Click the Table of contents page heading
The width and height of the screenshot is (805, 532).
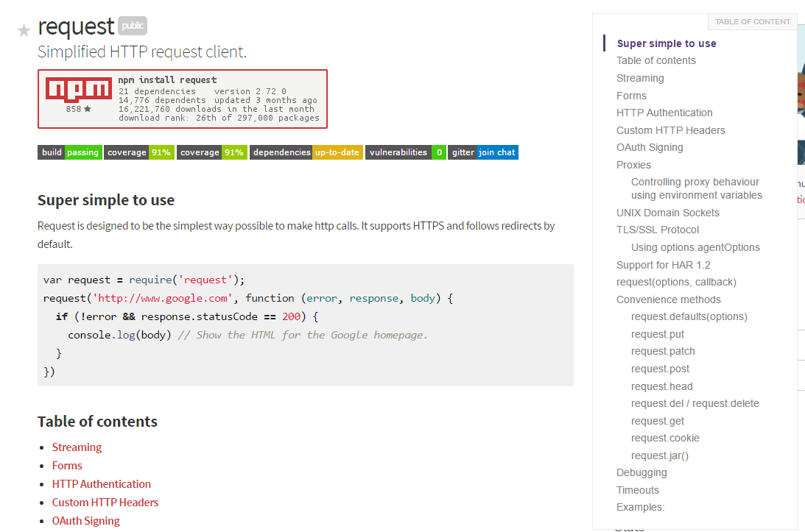click(97, 422)
